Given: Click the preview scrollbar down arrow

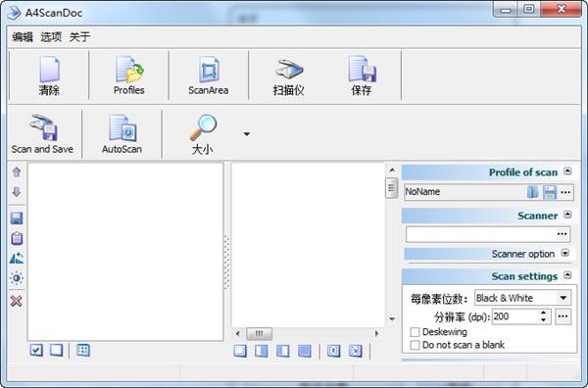Looking at the screenshot, I should pos(392,319).
